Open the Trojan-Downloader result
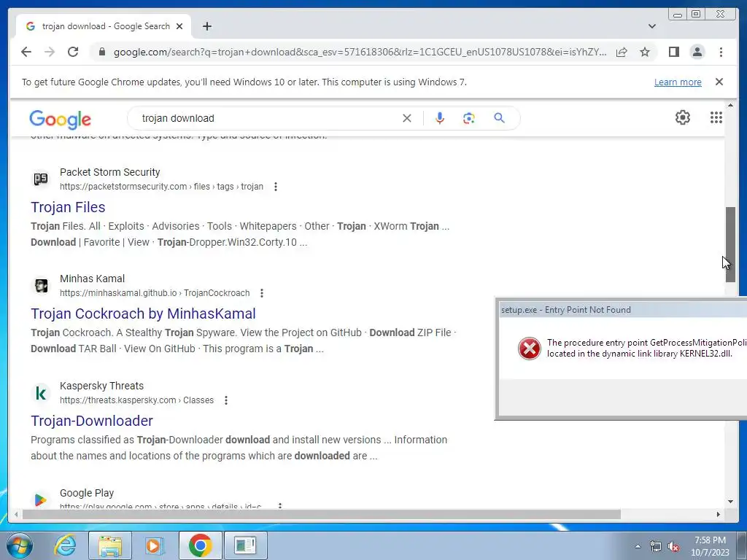The height and width of the screenshot is (560, 747). [x=92, y=421]
